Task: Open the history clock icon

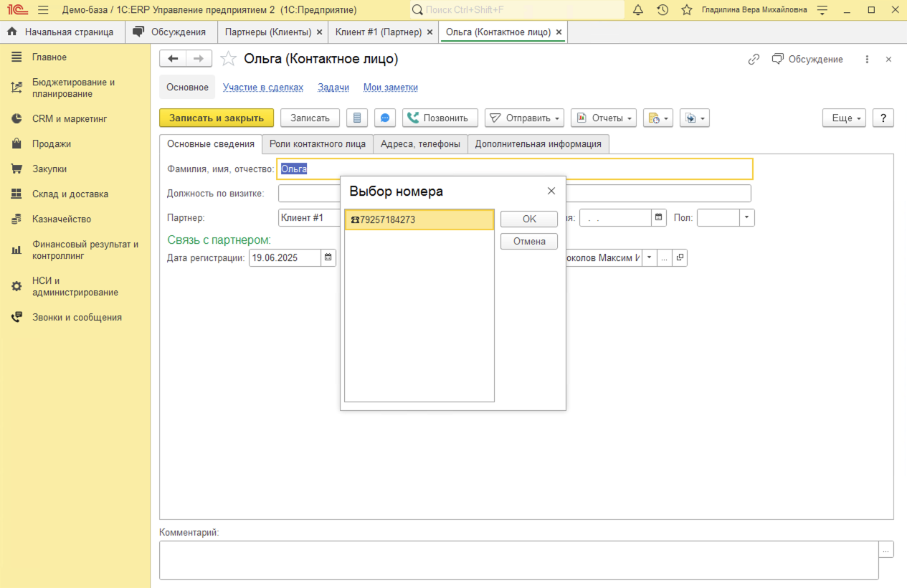Action: pyautogui.click(x=663, y=10)
